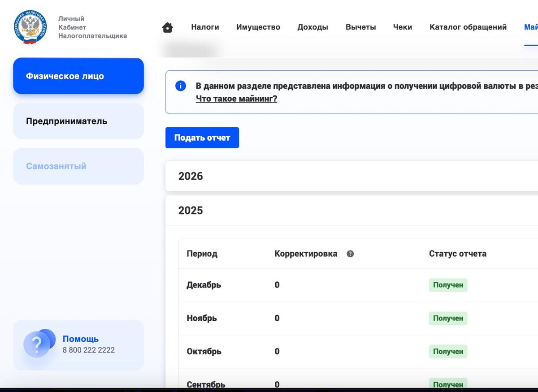Click the Личный Кабинет Налогоплательщика title

93,27
